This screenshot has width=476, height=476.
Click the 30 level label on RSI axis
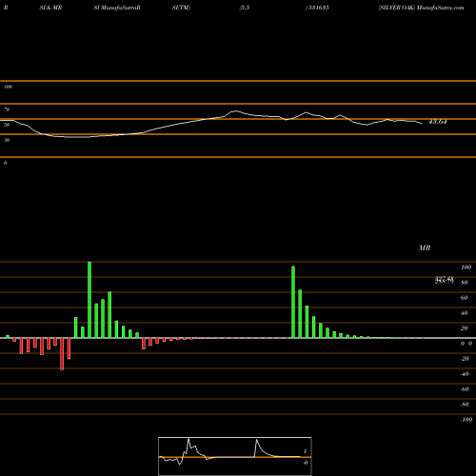point(7,140)
